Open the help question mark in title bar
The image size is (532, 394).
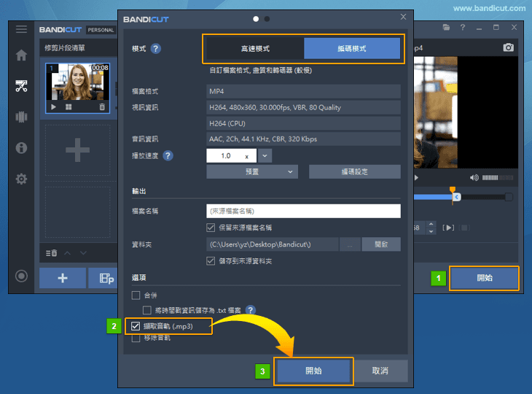[463, 27]
